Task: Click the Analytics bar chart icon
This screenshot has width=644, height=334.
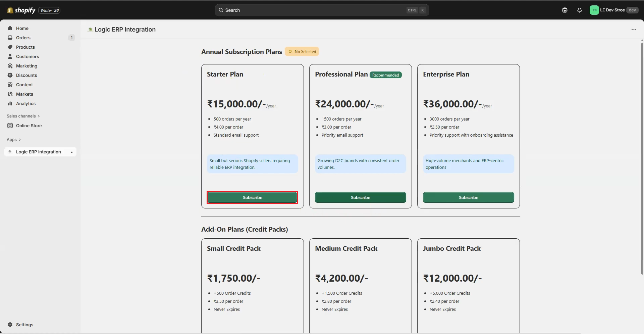Action: (x=10, y=103)
